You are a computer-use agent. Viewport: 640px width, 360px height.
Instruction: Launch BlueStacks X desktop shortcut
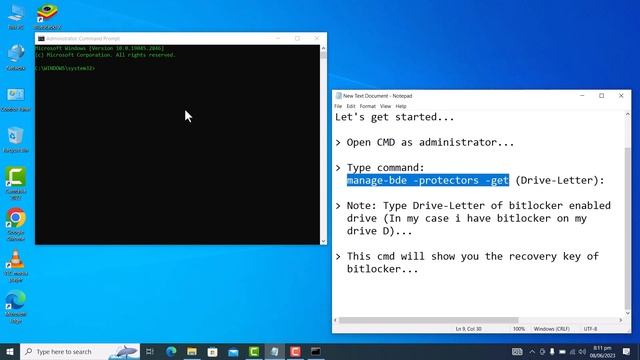[x=47, y=16]
